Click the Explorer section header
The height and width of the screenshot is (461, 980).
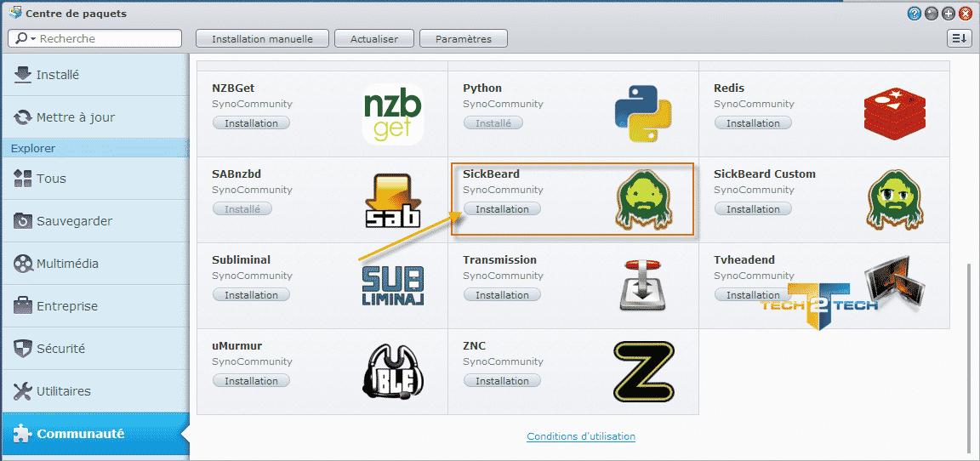(x=95, y=148)
